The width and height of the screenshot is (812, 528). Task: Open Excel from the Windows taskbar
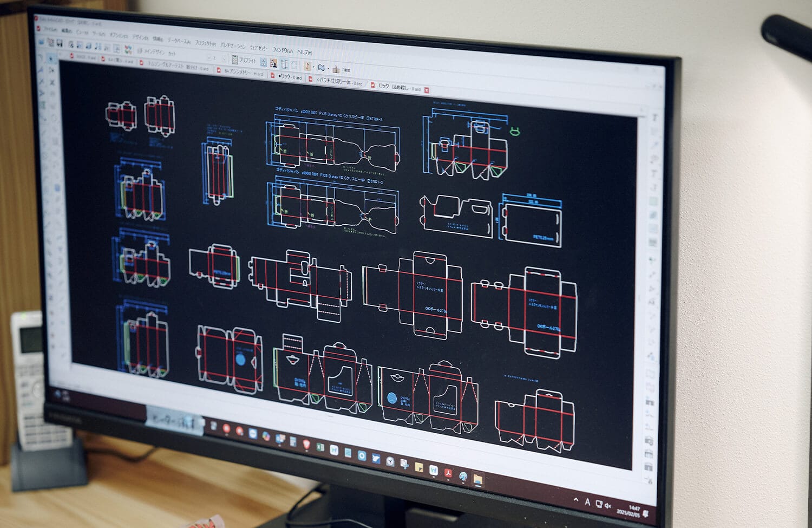[320, 447]
